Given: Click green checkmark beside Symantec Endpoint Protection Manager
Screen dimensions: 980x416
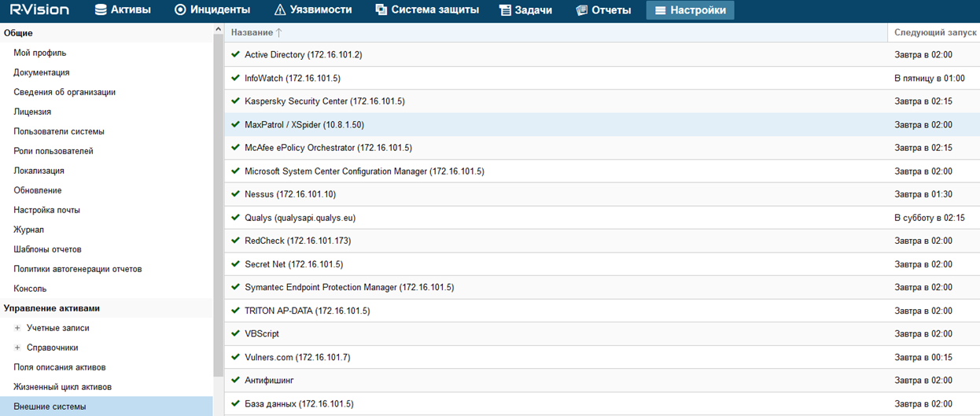Looking at the screenshot, I should pos(235,287).
